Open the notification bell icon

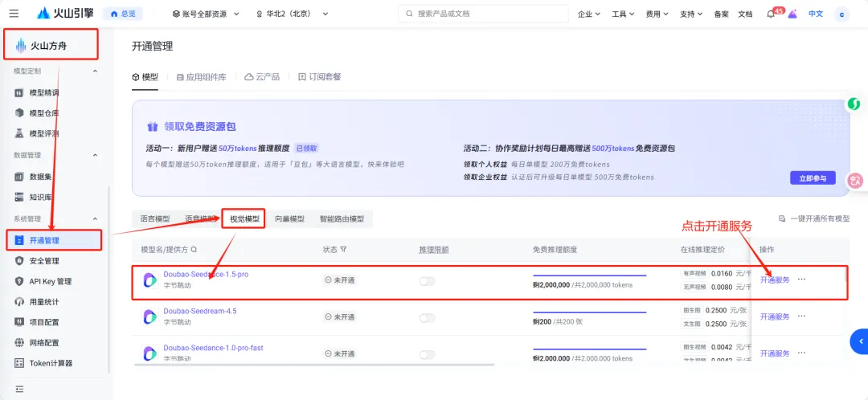(x=771, y=14)
